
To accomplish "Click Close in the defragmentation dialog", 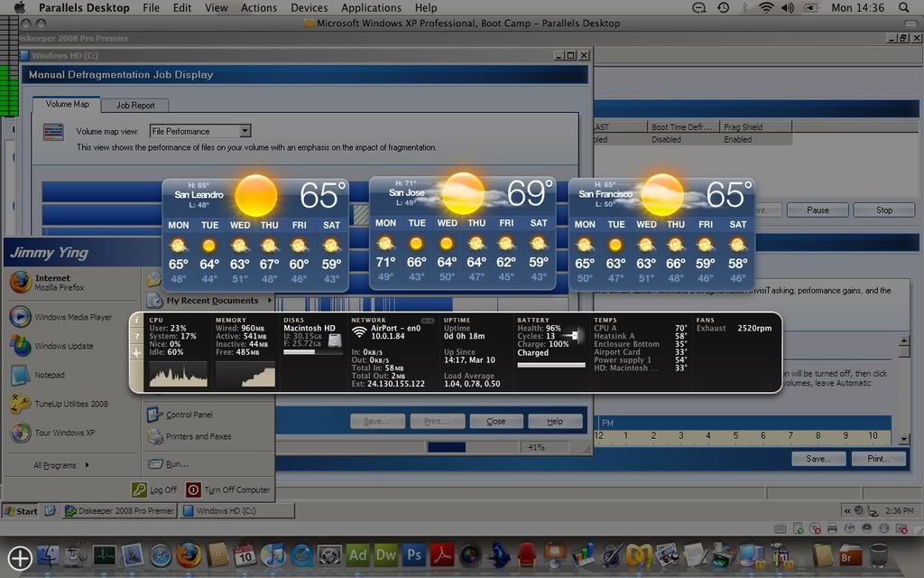I will pyautogui.click(x=495, y=421).
